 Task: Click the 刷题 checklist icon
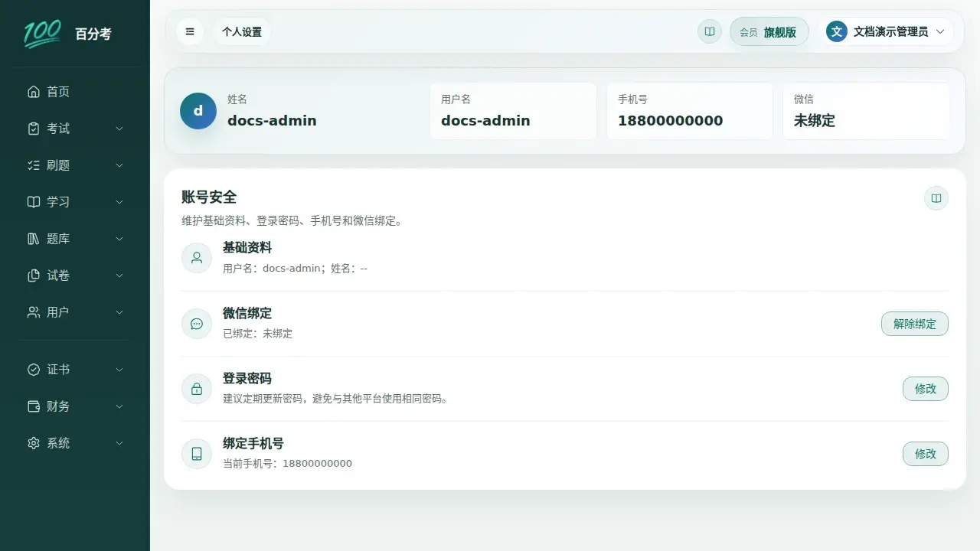pyautogui.click(x=34, y=165)
